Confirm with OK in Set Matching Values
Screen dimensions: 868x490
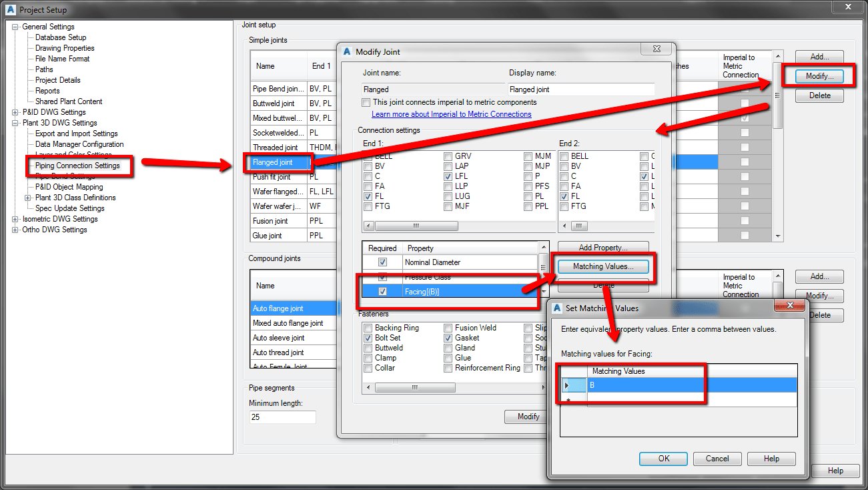click(664, 459)
